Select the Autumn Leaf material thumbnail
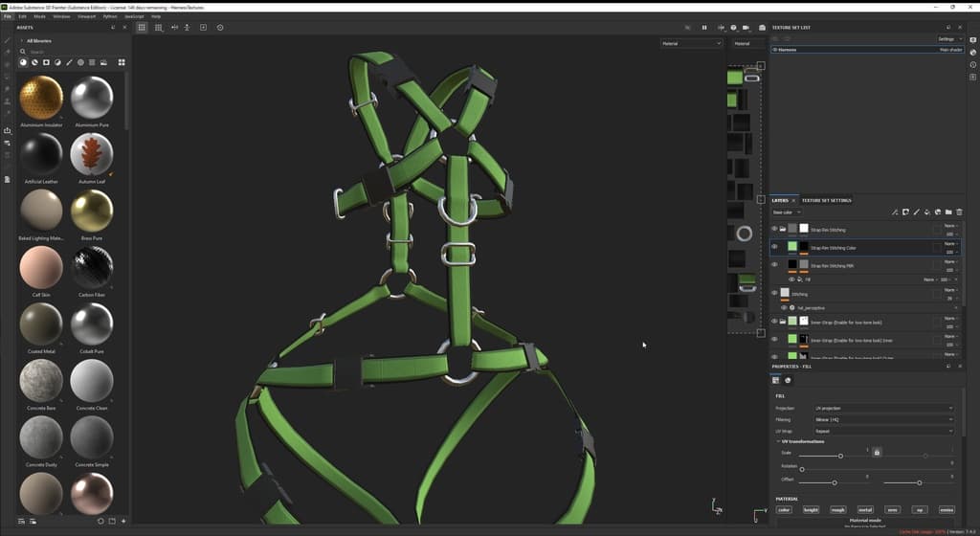Screen dimensions: 980x536 (92, 153)
